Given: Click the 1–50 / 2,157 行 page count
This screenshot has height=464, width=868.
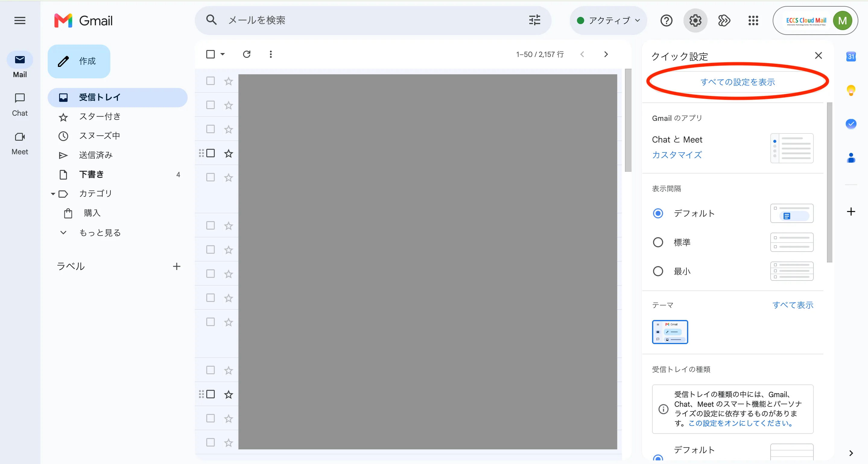Looking at the screenshot, I should 540,54.
